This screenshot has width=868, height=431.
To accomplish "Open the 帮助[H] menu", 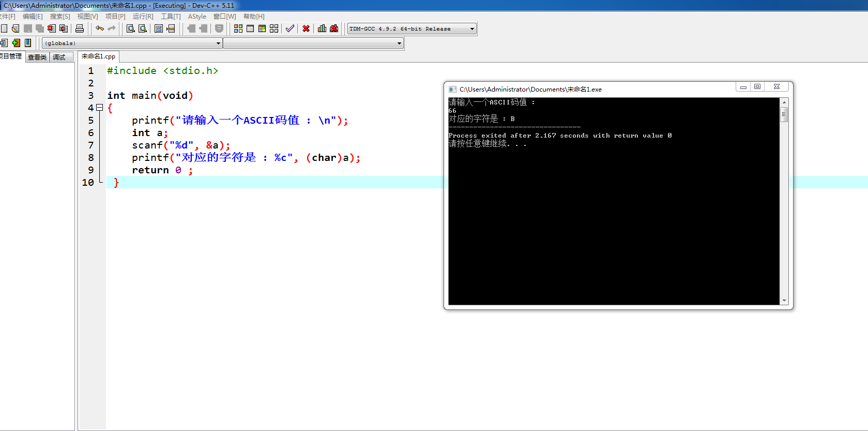I will pyautogui.click(x=254, y=17).
